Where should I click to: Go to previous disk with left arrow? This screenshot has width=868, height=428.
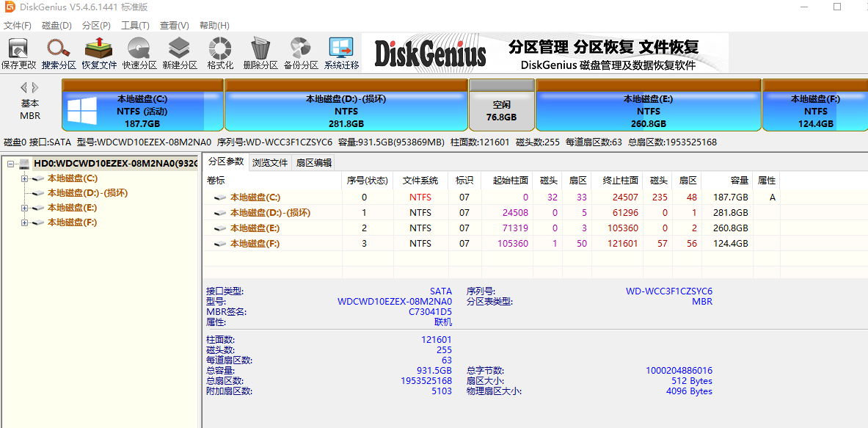[x=23, y=87]
